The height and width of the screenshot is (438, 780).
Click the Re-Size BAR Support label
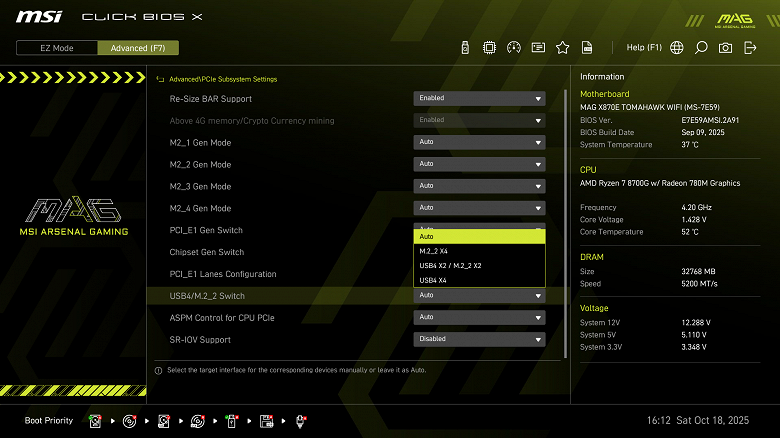210,99
